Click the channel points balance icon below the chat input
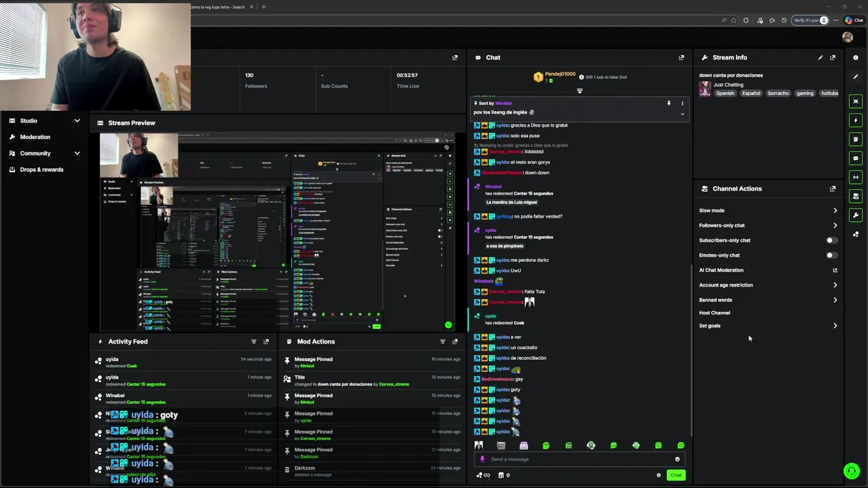 (484, 475)
